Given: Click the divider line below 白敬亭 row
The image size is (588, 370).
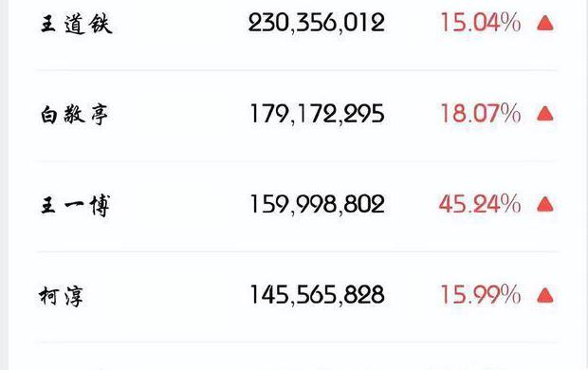Looking at the screenshot, I should [297, 160].
